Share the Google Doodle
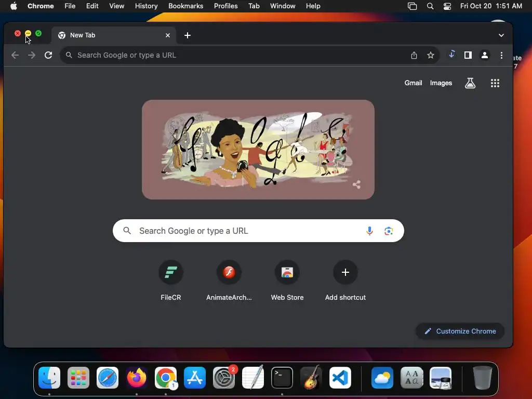This screenshot has width=532, height=399. 356,184
